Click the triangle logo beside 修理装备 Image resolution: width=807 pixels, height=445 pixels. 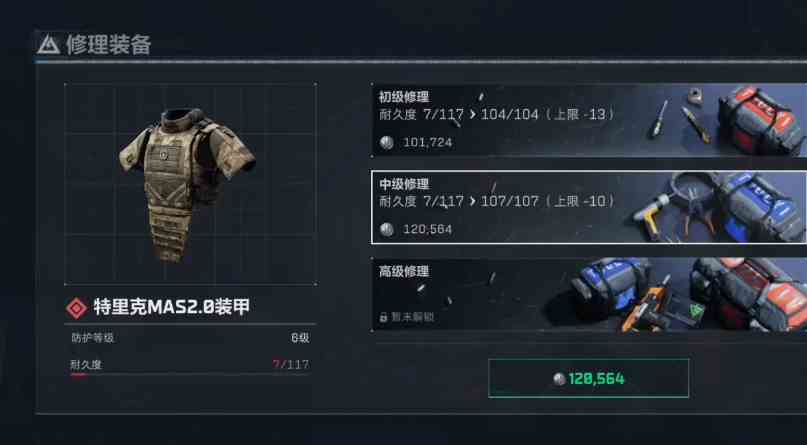48,45
